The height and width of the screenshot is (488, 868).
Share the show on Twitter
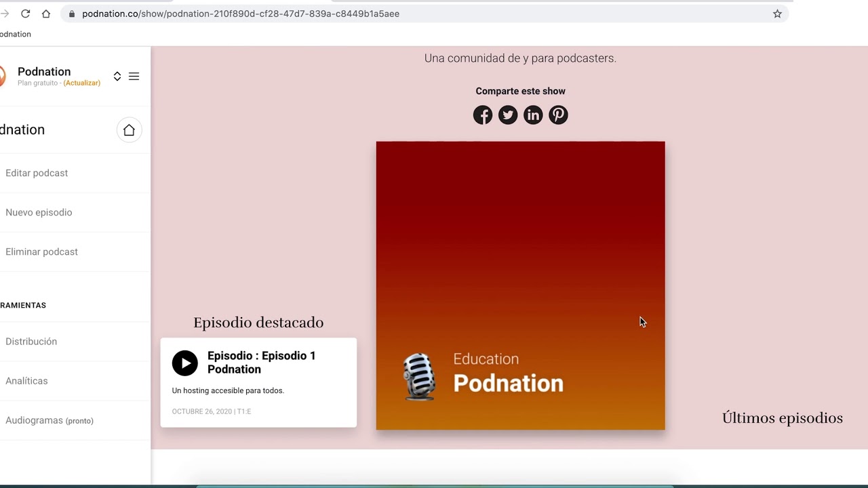(508, 115)
